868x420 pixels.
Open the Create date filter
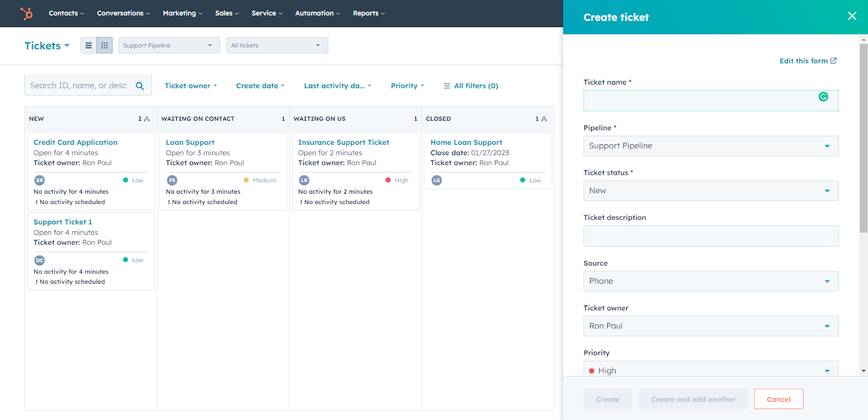point(260,86)
